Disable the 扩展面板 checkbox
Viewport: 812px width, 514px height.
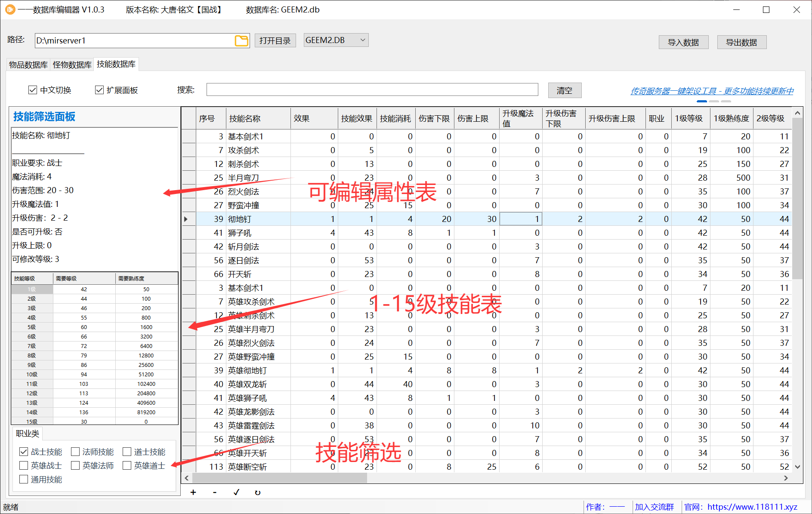(x=99, y=89)
